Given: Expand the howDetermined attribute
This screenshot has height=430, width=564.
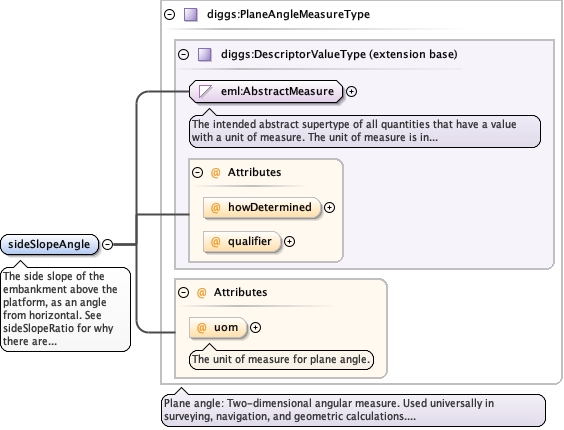Looking at the screenshot, I should click(329, 207).
